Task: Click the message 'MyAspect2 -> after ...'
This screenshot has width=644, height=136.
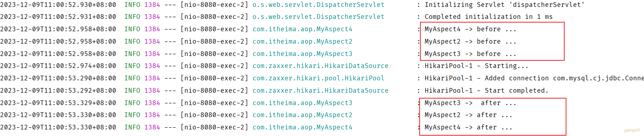Action: tap(468, 115)
